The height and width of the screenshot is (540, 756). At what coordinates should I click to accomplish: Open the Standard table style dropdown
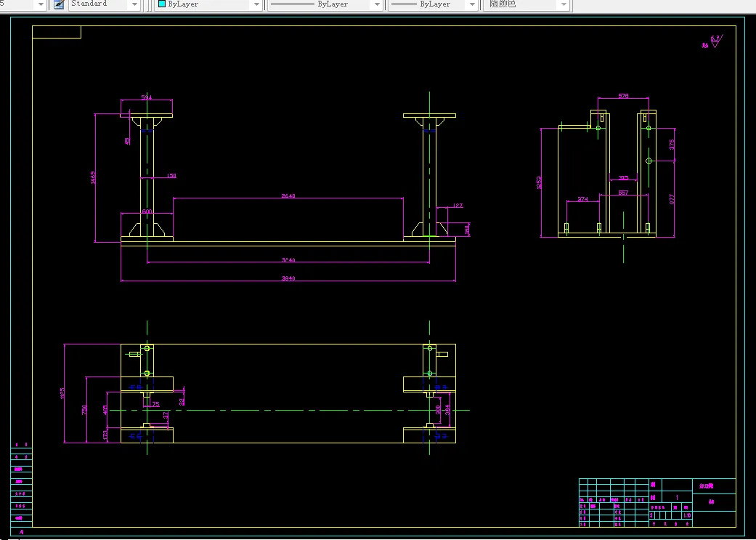coord(134,4)
